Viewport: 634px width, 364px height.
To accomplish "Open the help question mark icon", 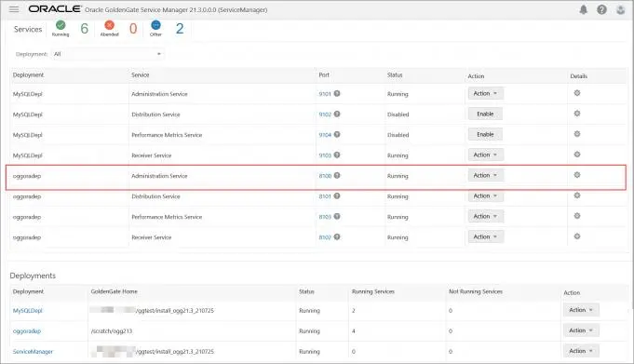I will 601,9.
